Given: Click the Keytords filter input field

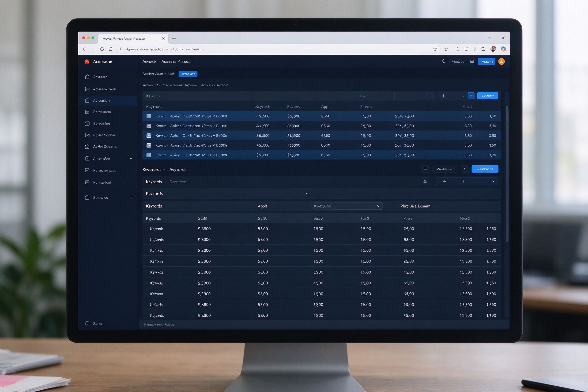Looking at the screenshot, I should pyautogui.click(x=196, y=96).
